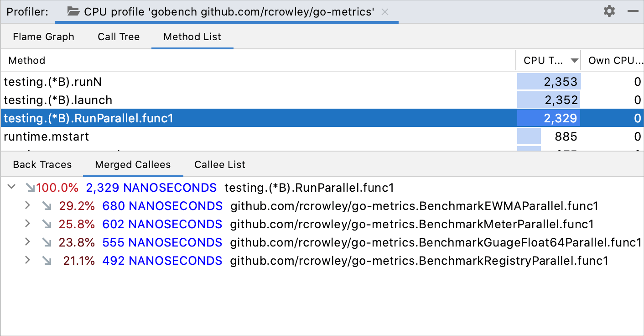Screen dimensions: 644x336
Task: Expand the BenchmarkEWMAParallel.func1 tree node
Action: (27, 205)
